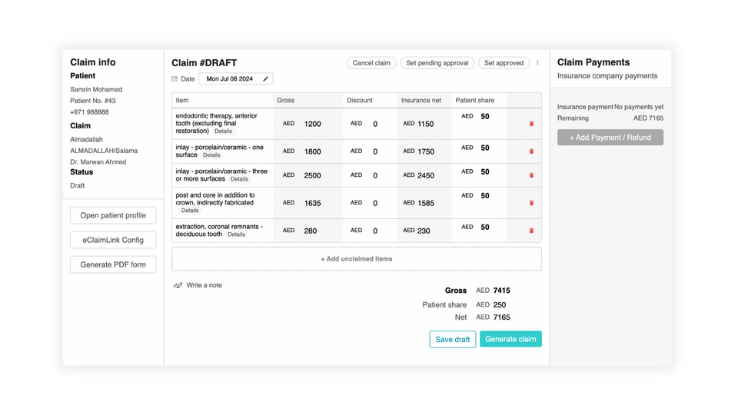Click Dr. Marwan Ahmed
Image resolution: width=738 pixels, height=415 pixels.
[x=98, y=162]
